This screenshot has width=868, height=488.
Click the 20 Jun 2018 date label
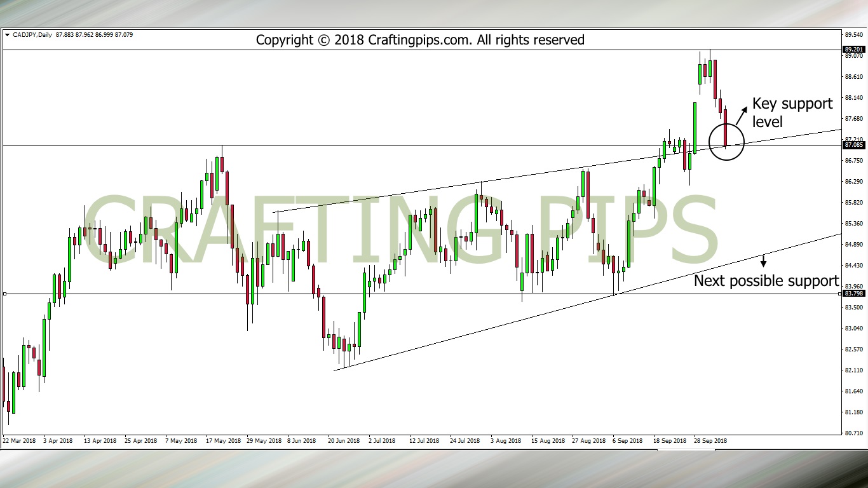pos(344,440)
